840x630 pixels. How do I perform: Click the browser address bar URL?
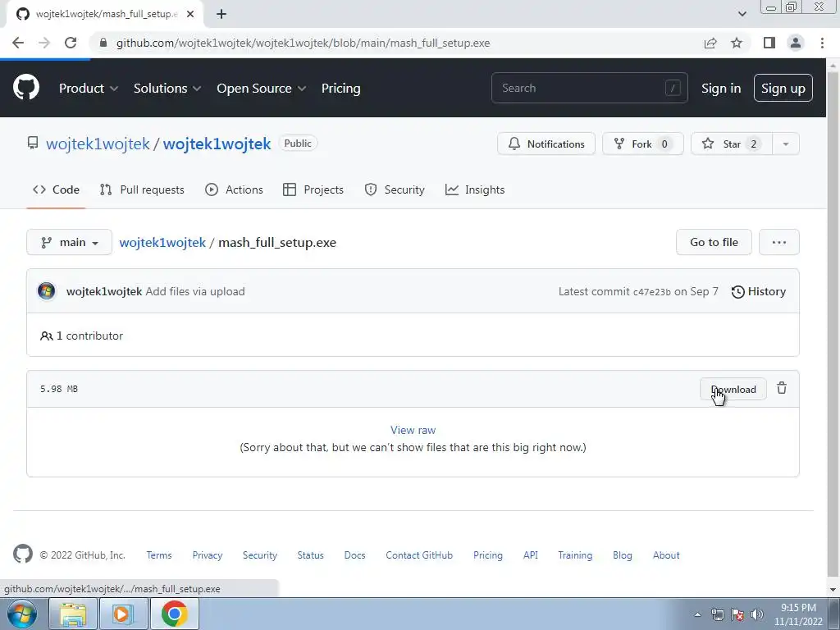coord(304,43)
